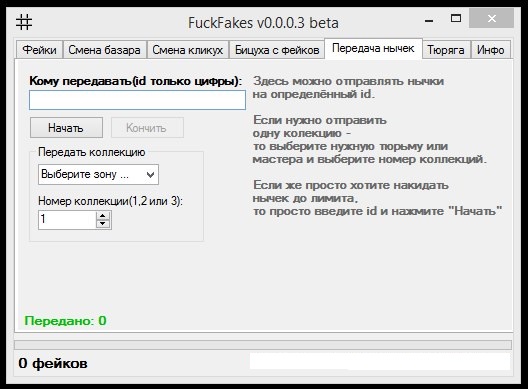528x389 pixels.
Task: Minimize the FuckFakes window
Action: [429, 20]
